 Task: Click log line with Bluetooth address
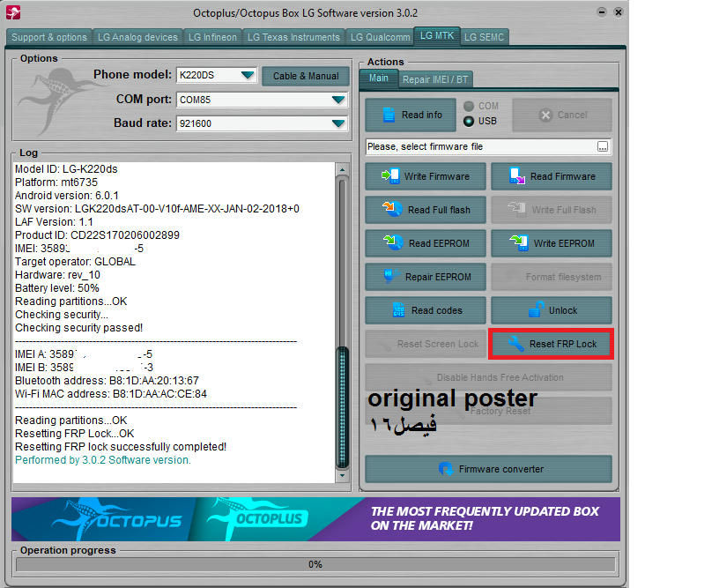coord(107,381)
